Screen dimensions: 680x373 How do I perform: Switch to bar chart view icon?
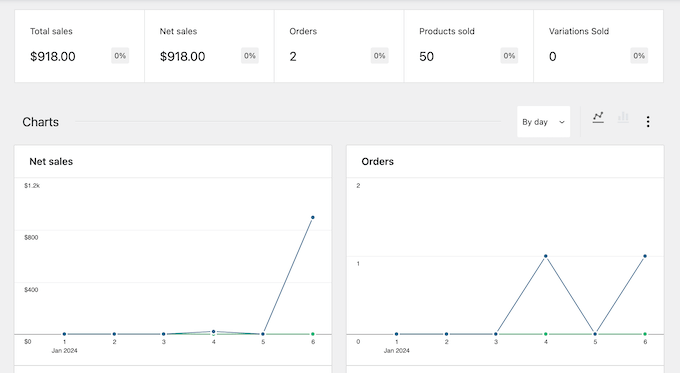[623, 117]
